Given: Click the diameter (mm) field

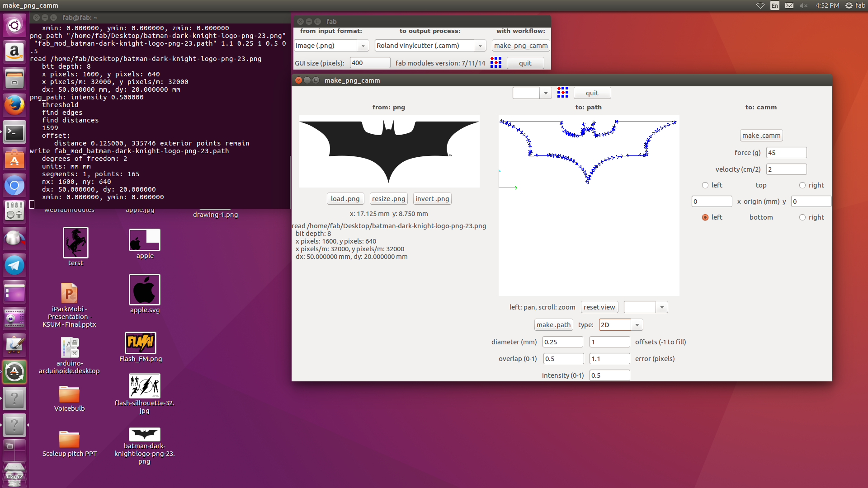Looking at the screenshot, I should (563, 342).
